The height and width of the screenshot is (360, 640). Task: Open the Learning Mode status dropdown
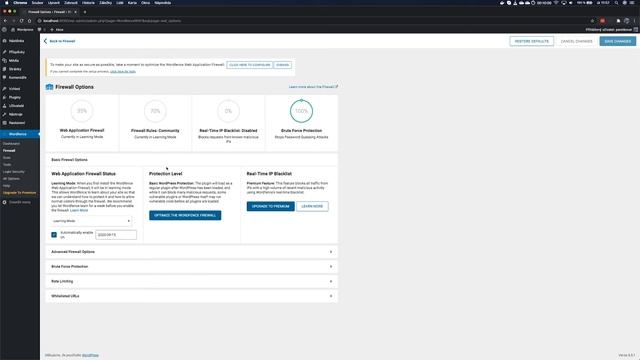(91, 221)
